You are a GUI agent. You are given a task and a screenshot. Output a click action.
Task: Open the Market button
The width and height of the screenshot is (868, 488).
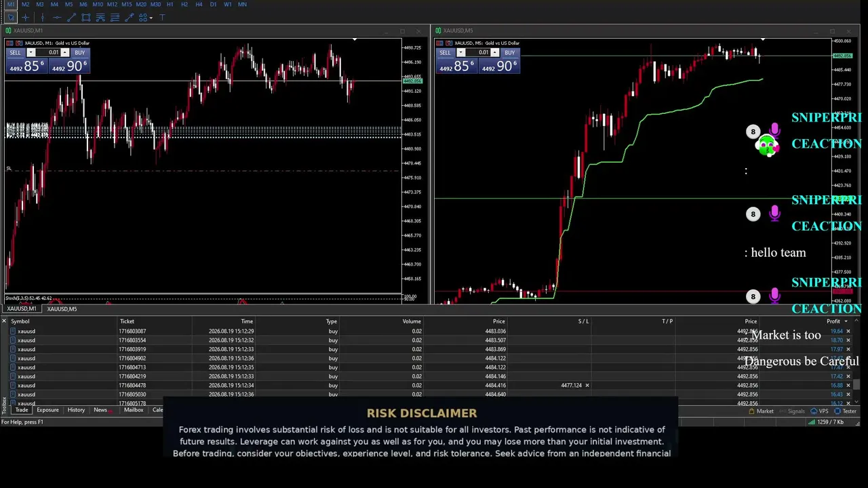pyautogui.click(x=761, y=411)
